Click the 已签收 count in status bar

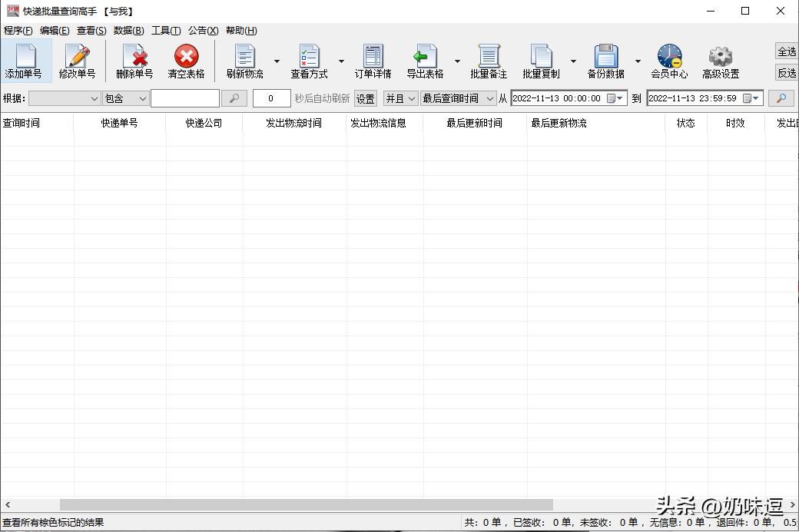pos(542,522)
